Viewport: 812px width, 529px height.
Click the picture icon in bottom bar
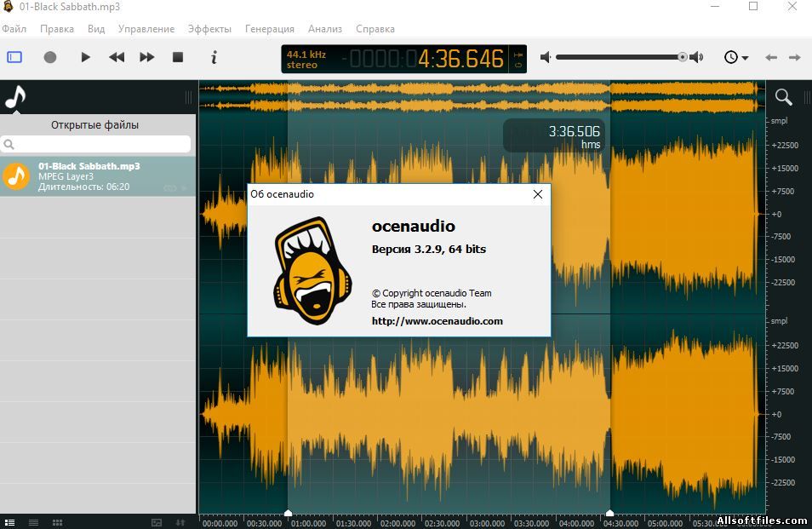coord(157,522)
